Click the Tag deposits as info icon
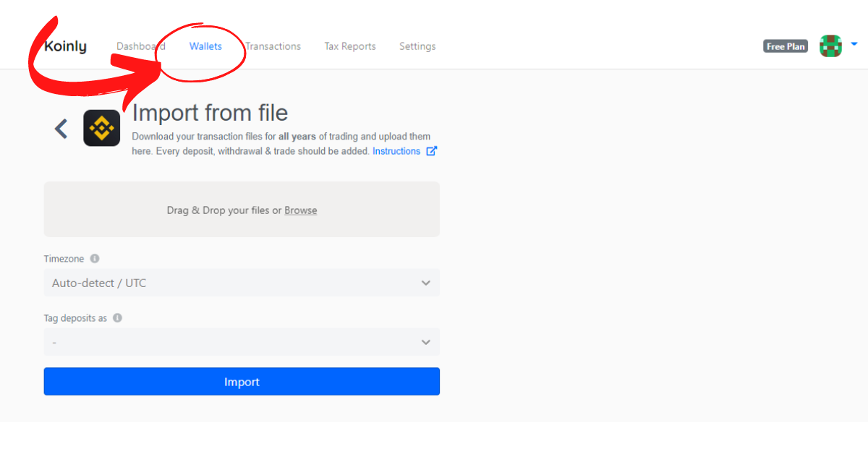Image resolution: width=868 pixels, height=454 pixels. [x=117, y=317]
